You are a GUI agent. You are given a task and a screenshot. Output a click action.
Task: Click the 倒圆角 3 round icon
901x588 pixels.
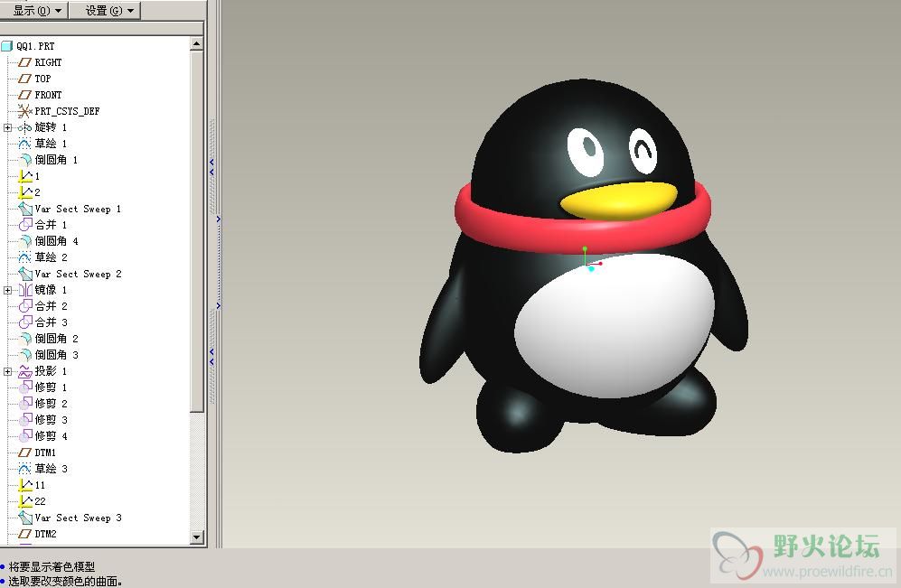coord(24,355)
